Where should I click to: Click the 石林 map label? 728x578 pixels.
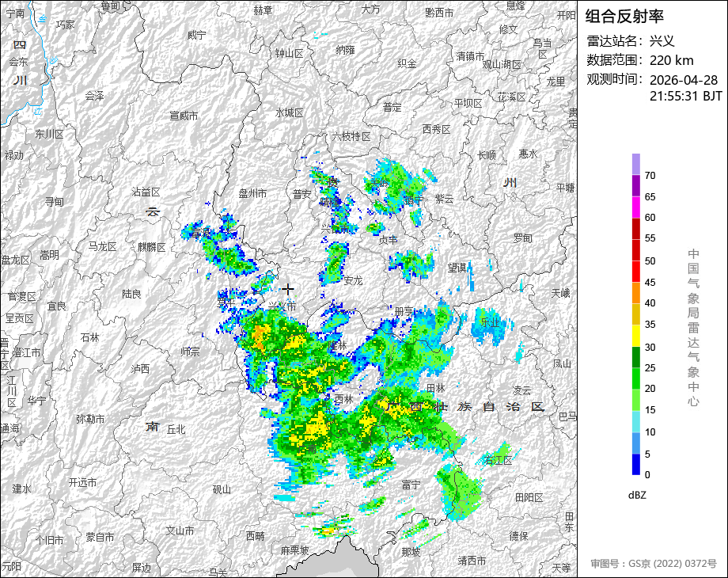click(89, 337)
